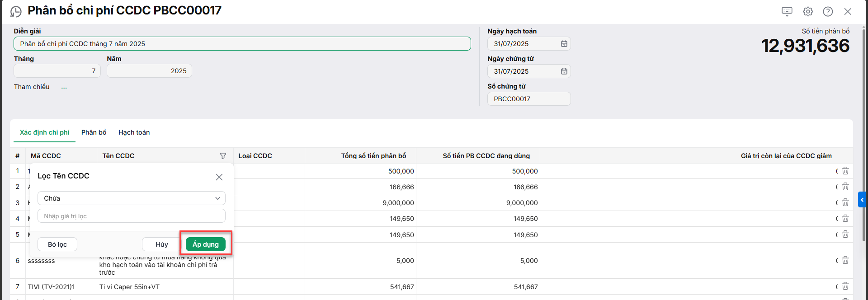Delete row 4 with the trash icon

[x=845, y=218]
